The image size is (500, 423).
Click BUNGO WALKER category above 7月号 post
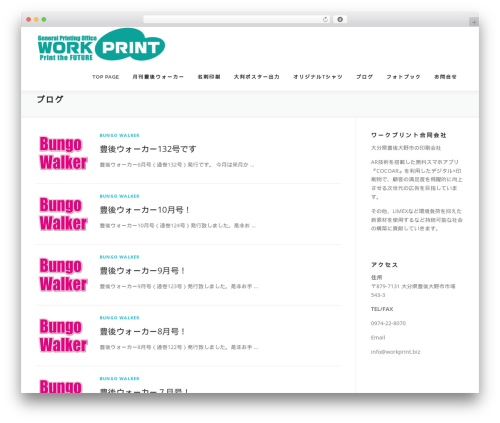click(x=119, y=379)
